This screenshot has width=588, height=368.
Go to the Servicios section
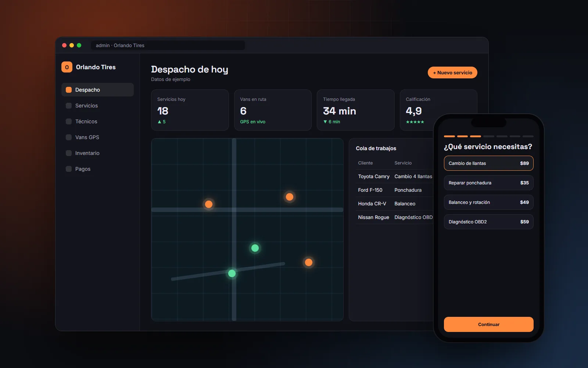[97, 106]
